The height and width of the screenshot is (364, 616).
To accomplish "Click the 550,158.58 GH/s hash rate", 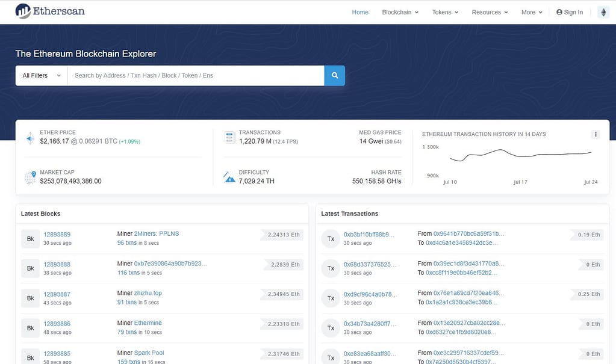I will pos(377,181).
